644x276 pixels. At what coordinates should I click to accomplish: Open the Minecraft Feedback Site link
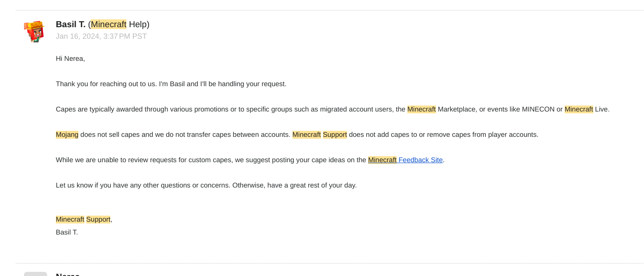coord(420,160)
